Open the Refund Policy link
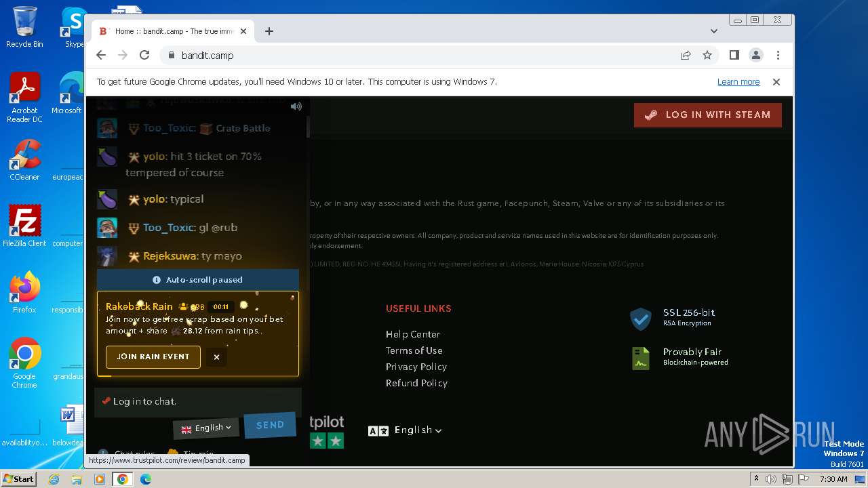Viewport: 868px width, 488px height. [416, 383]
